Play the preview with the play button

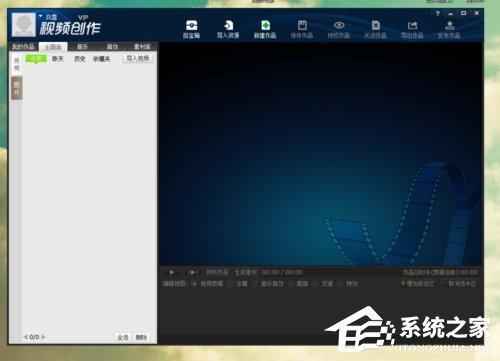[x=172, y=272]
